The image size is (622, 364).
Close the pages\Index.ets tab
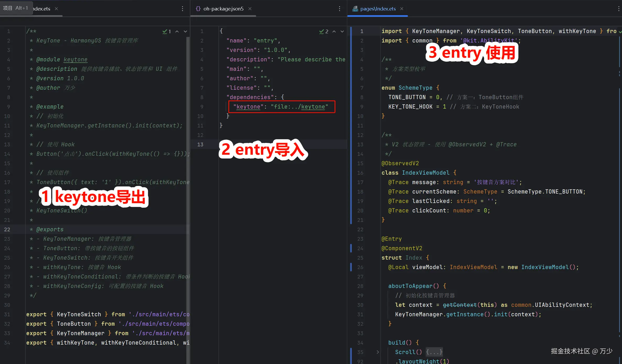tap(401, 9)
